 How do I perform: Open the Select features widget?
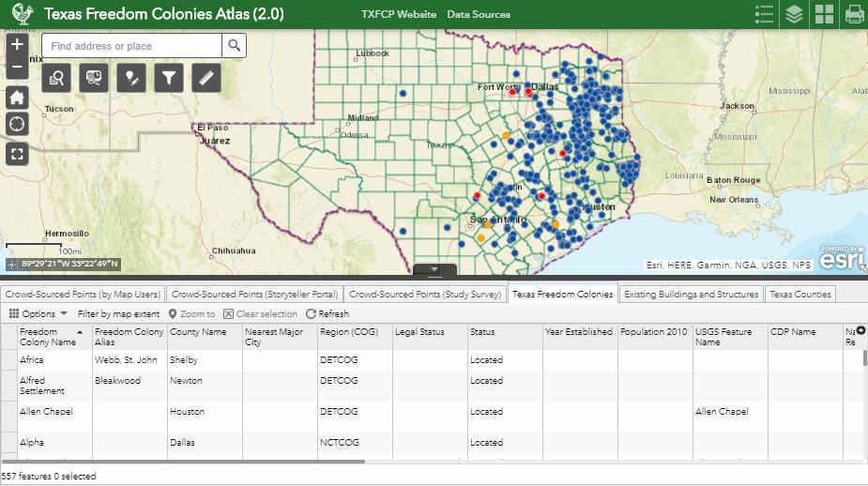[x=94, y=78]
